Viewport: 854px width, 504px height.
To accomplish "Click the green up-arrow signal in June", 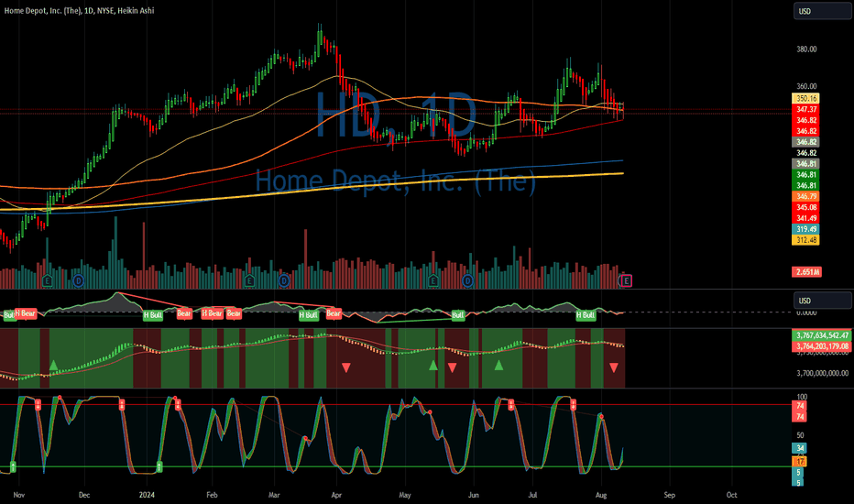I will (x=498, y=365).
